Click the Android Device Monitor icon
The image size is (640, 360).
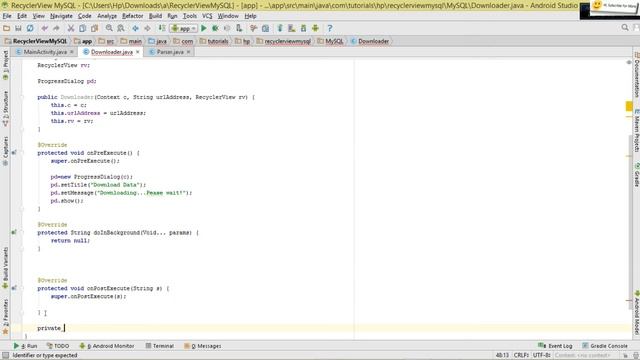[315, 28]
